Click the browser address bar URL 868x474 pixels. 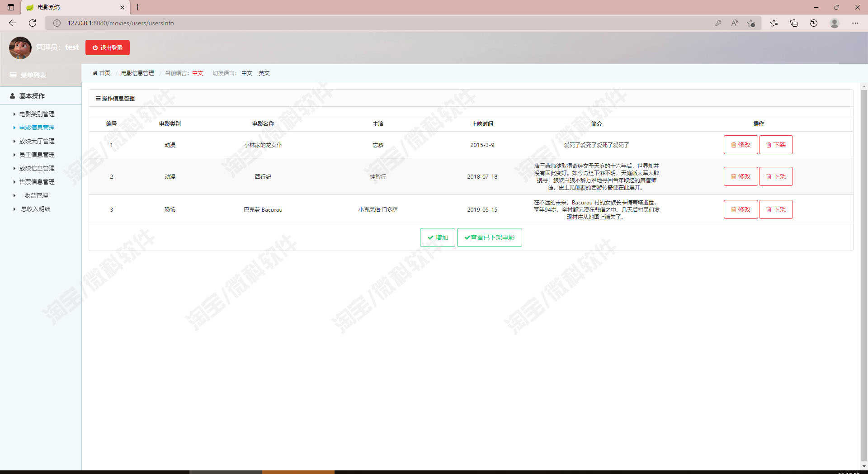(x=121, y=23)
